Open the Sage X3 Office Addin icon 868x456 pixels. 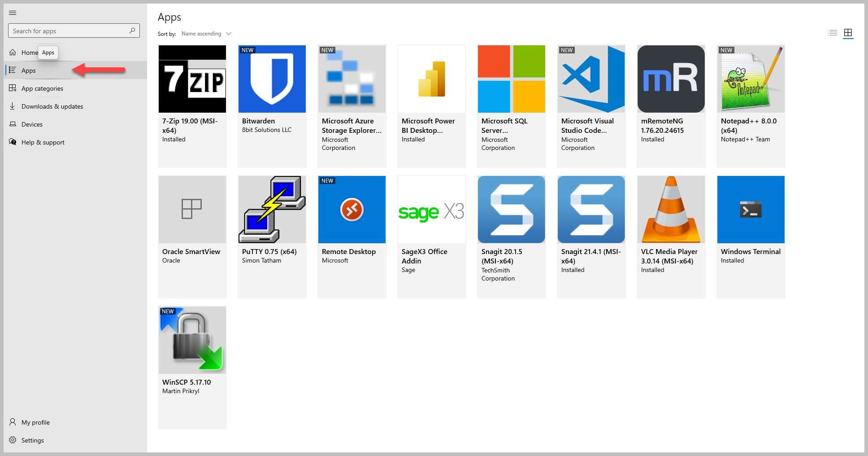pos(432,210)
